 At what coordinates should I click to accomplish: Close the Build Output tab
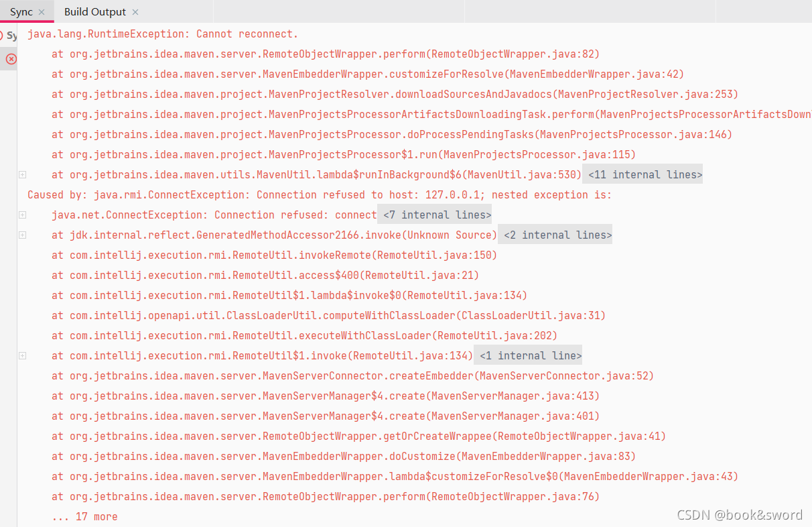[135, 11]
